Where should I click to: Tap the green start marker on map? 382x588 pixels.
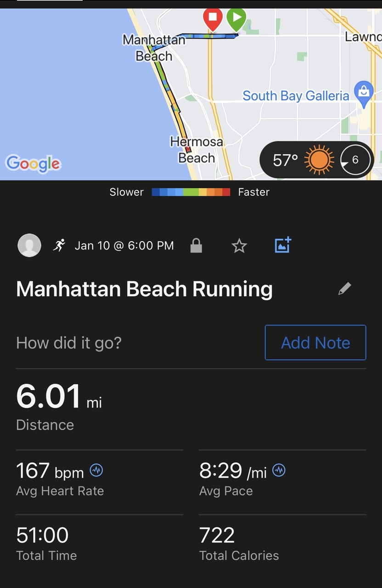pyautogui.click(x=236, y=18)
